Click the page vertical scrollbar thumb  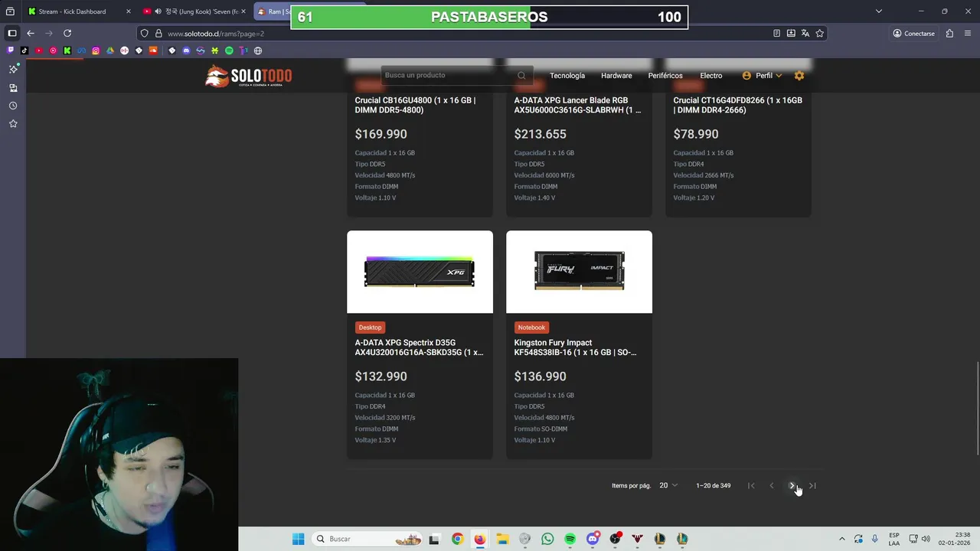[977, 408]
